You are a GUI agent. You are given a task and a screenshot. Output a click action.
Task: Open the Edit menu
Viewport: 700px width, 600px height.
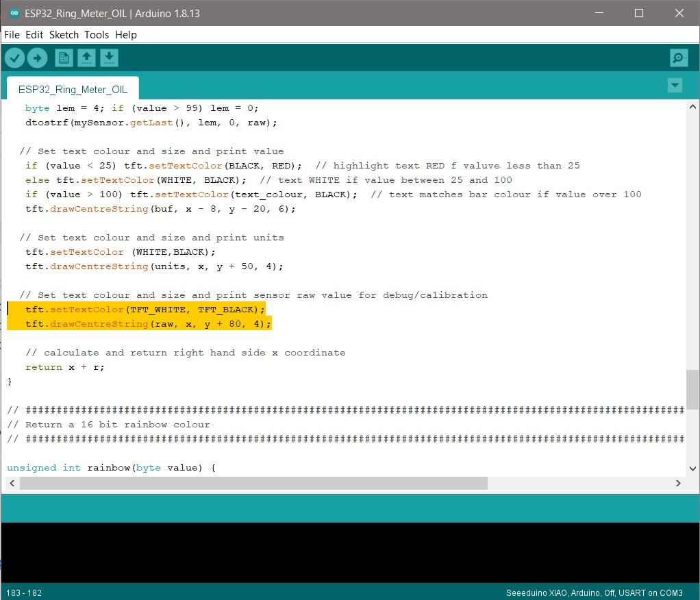(x=34, y=34)
